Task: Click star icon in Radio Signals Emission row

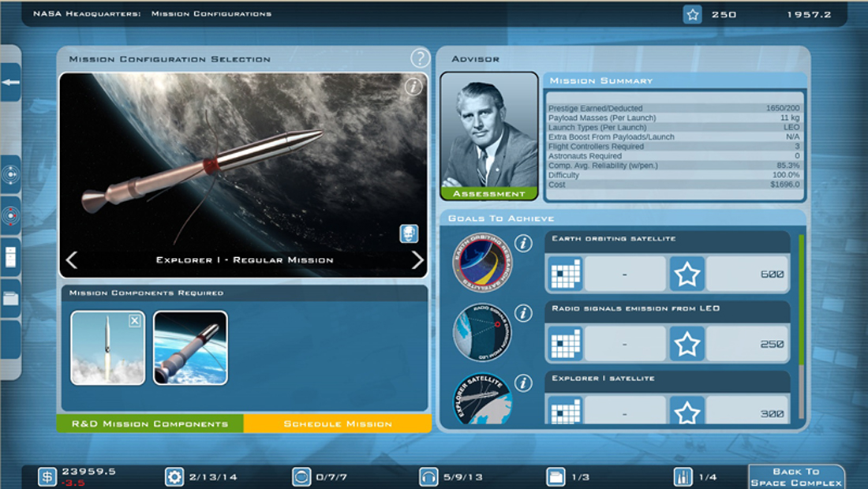Action: pos(687,344)
